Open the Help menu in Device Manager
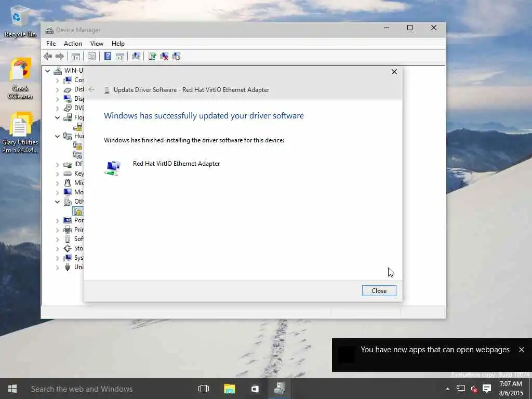Screen dimensions: 532x399 [x=118, y=44]
